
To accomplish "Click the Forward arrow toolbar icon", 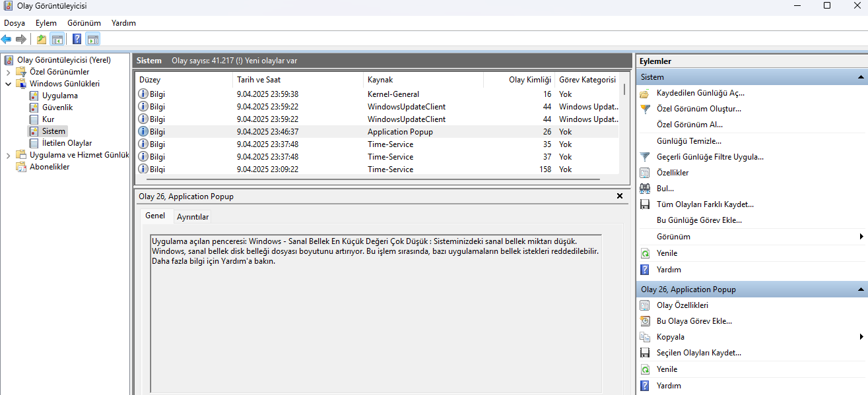I will [21, 39].
